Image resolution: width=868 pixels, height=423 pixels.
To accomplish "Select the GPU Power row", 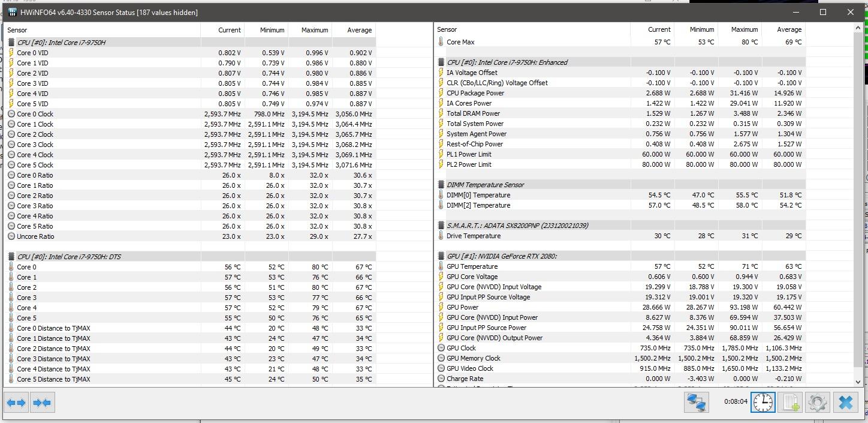I will (x=620, y=307).
